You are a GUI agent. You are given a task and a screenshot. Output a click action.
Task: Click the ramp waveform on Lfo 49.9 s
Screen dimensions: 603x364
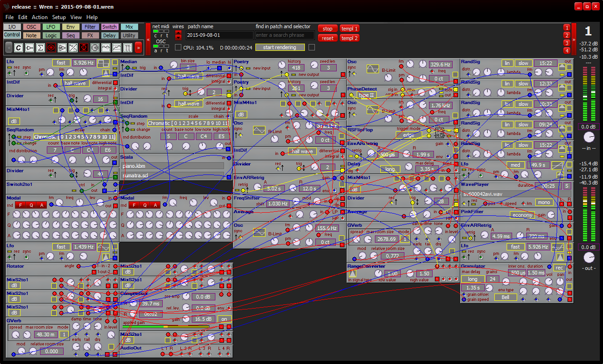558,165
